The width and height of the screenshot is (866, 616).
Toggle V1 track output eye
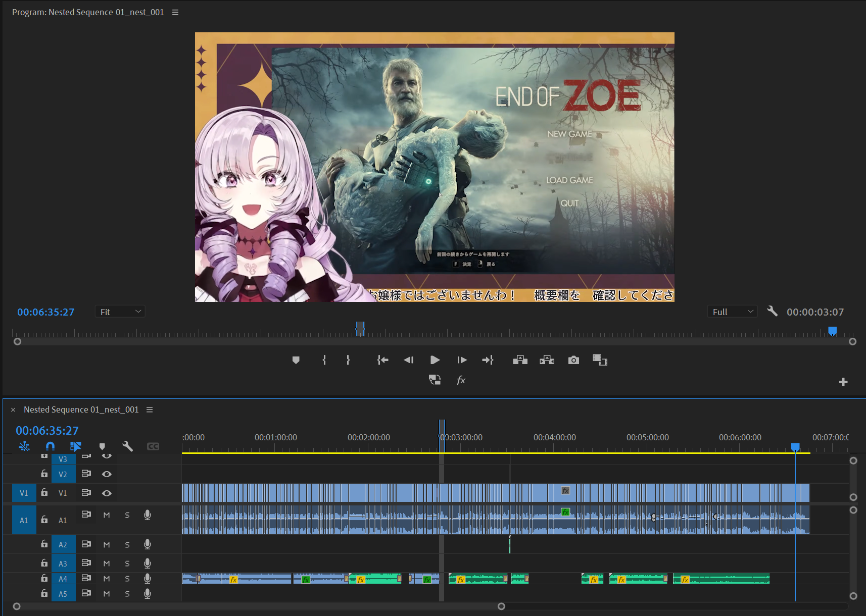click(x=107, y=493)
